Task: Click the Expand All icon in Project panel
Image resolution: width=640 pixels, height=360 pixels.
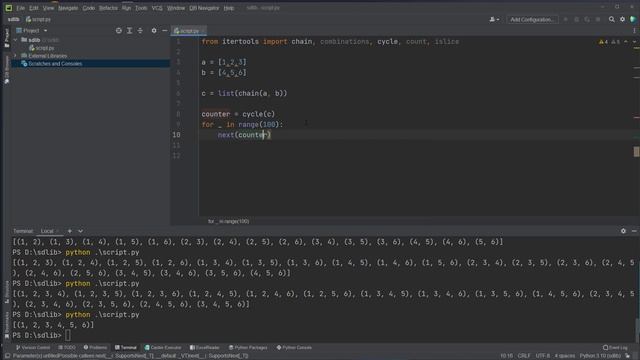Action: point(129,31)
